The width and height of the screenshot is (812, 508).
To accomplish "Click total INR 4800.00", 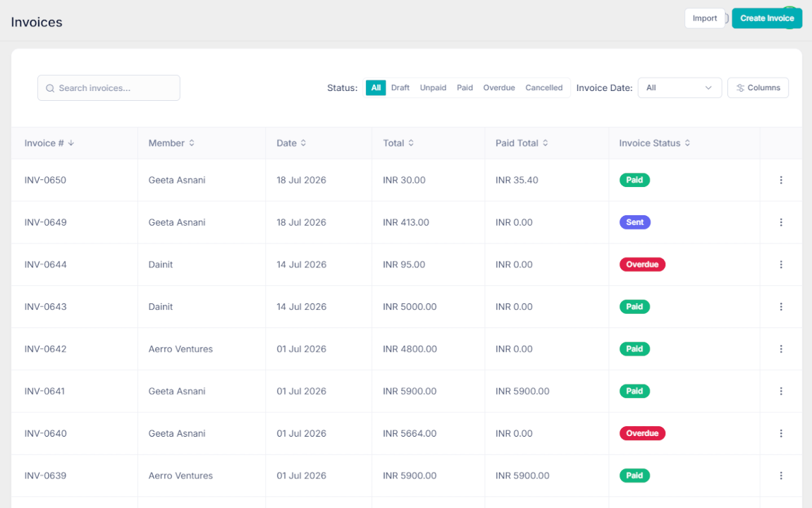I will 410,349.
